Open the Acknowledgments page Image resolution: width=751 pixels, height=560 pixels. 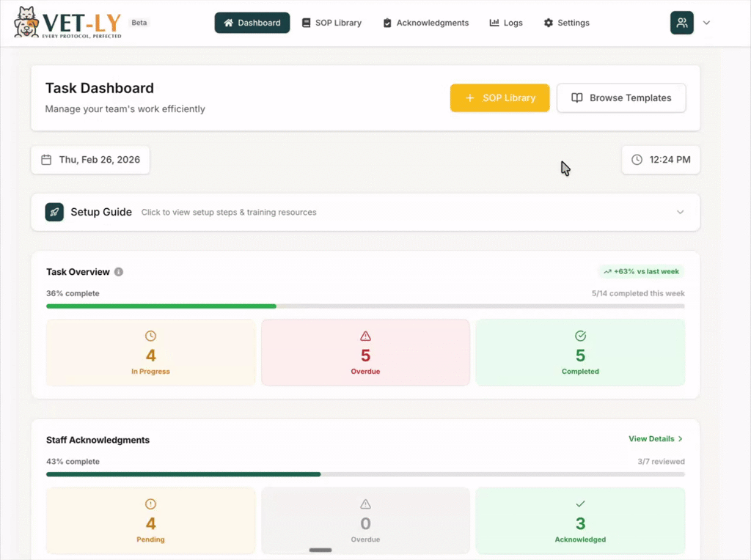point(425,23)
